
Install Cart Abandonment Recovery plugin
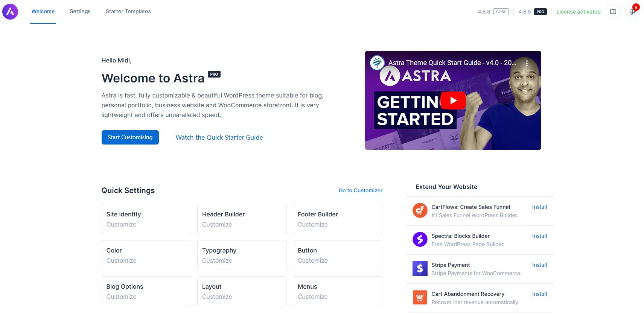click(539, 294)
